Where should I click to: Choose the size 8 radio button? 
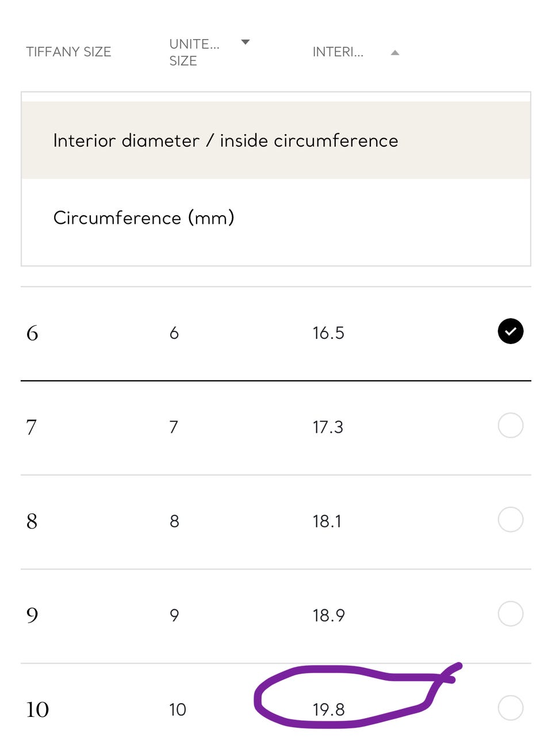[x=510, y=520]
